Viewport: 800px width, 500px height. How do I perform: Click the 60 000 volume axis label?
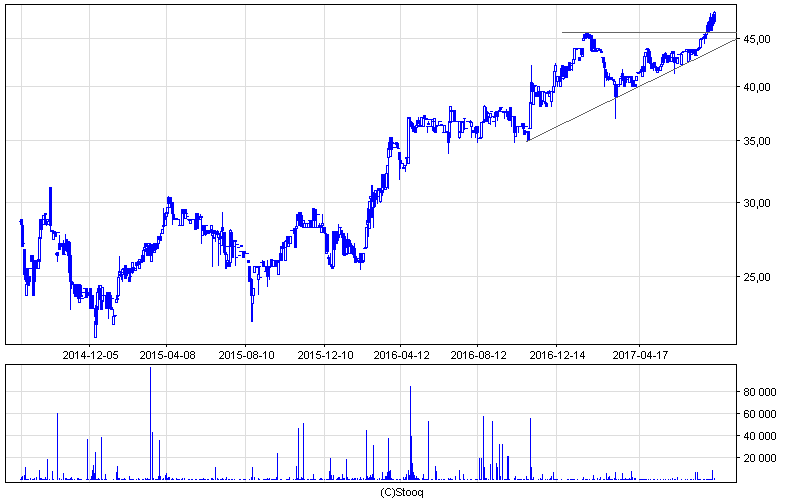point(760,414)
